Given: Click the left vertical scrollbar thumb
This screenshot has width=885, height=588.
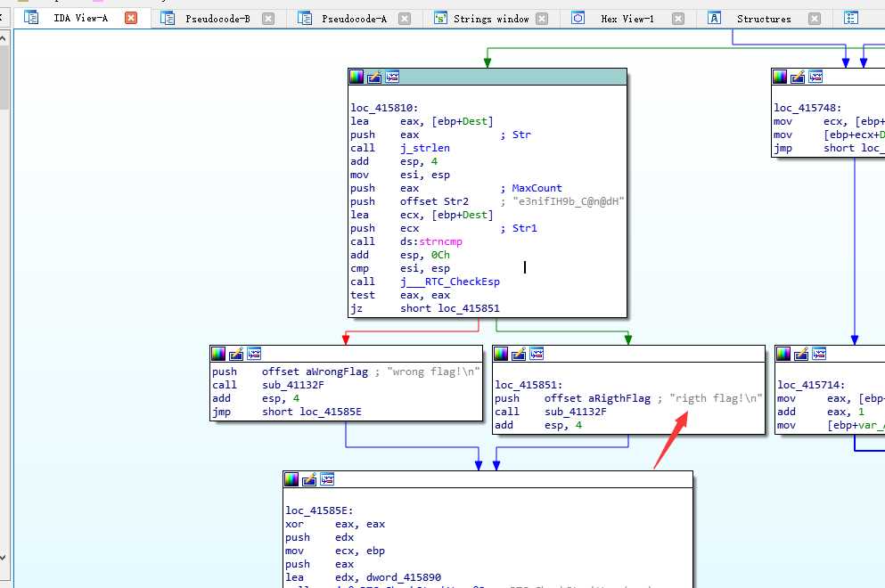Looking at the screenshot, I should [4, 78].
